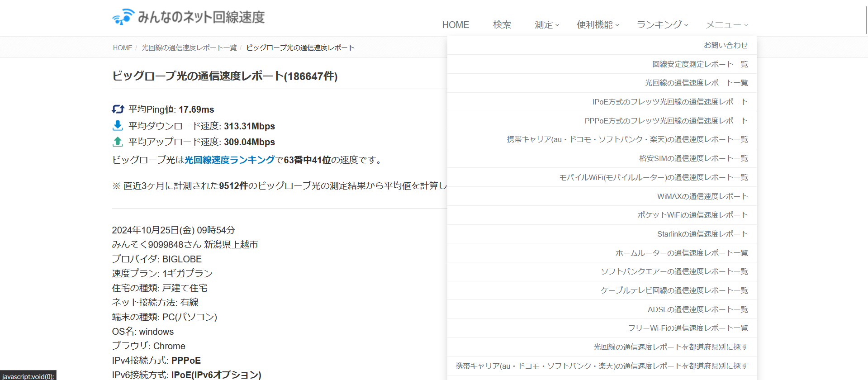Open 携帯キャリアの通信速度レポートを都道府県別に探す
This screenshot has width=868, height=380.
(602, 366)
